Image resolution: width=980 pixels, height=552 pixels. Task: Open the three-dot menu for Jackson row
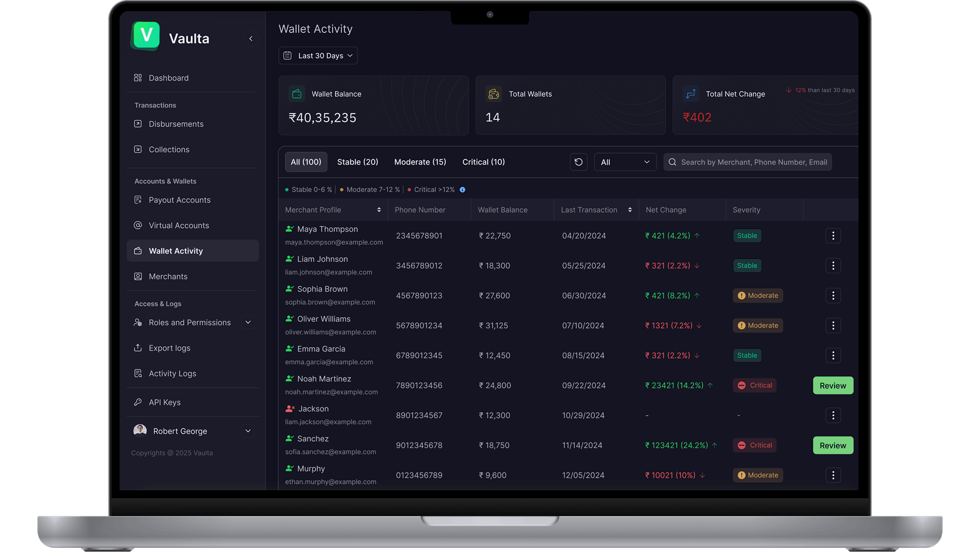(833, 415)
